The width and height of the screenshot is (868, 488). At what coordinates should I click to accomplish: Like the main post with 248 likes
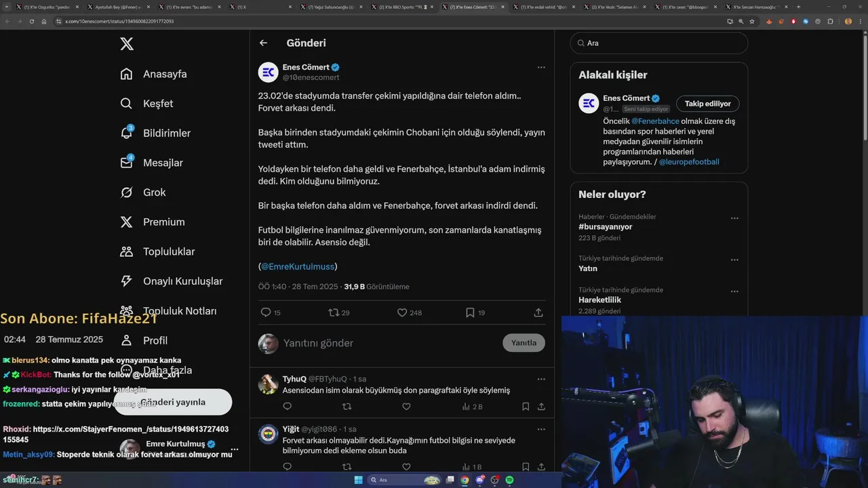(402, 312)
